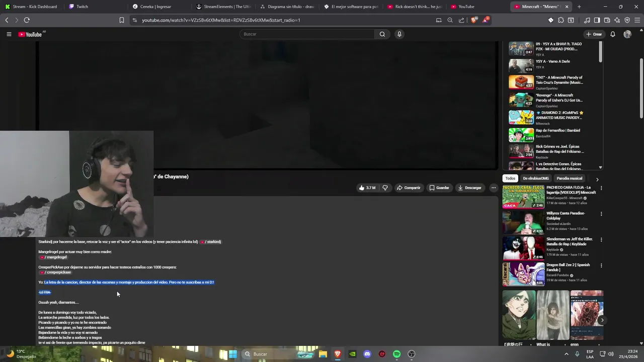Click the share page icon in address bar
Image resolution: width=644 pixels, height=362 pixels.
[461, 20]
